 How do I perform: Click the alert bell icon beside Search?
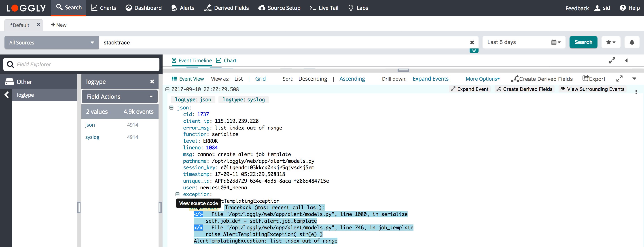(631, 42)
